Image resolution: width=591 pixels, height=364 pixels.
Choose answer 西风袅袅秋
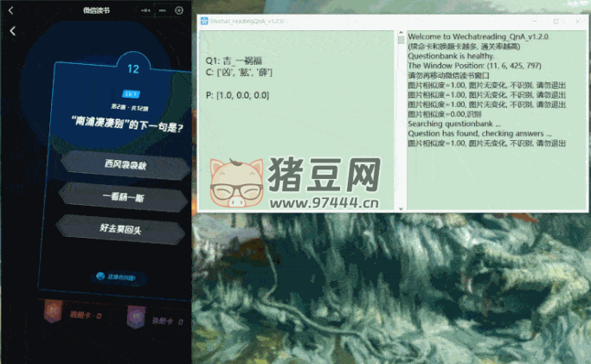click(125, 164)
